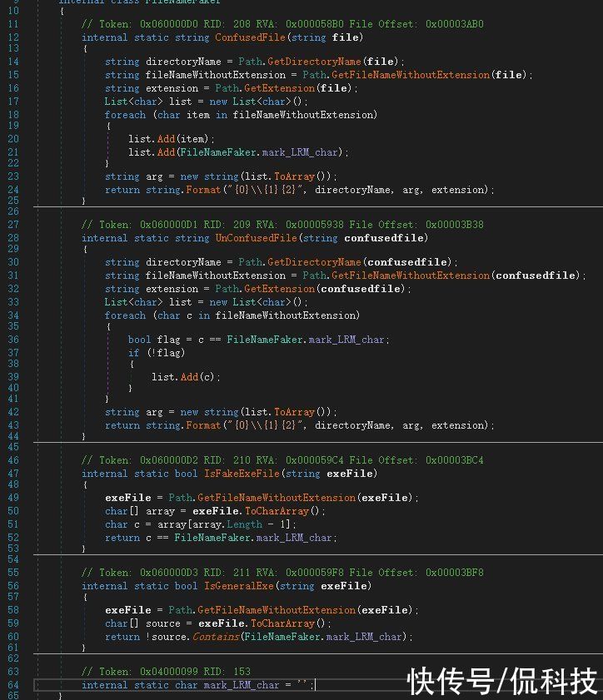Click line number 45 in the gutter
Viewport: 603px width, 700px height.
pyautogui.click(x=13, y=447)
